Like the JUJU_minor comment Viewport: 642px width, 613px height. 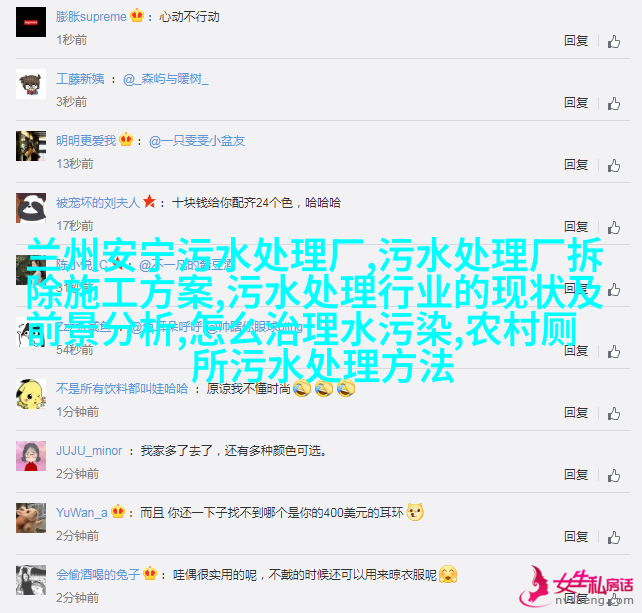click(613, 475)
